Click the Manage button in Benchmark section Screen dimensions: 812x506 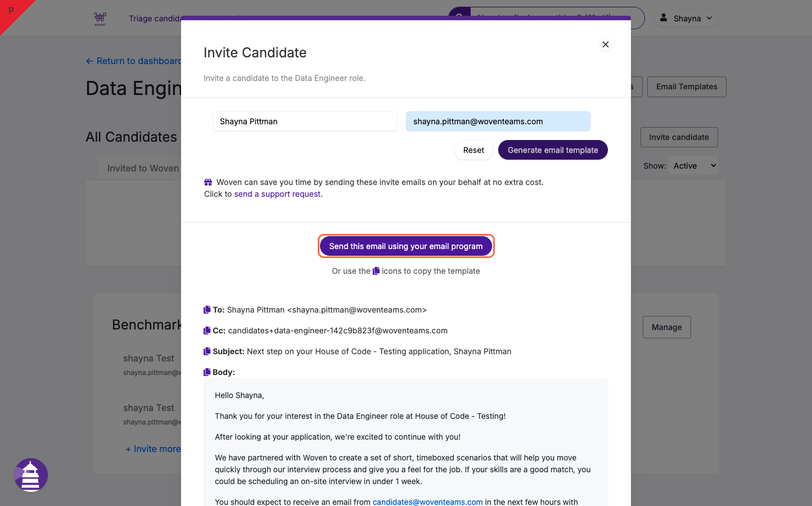tap(667, 327)
